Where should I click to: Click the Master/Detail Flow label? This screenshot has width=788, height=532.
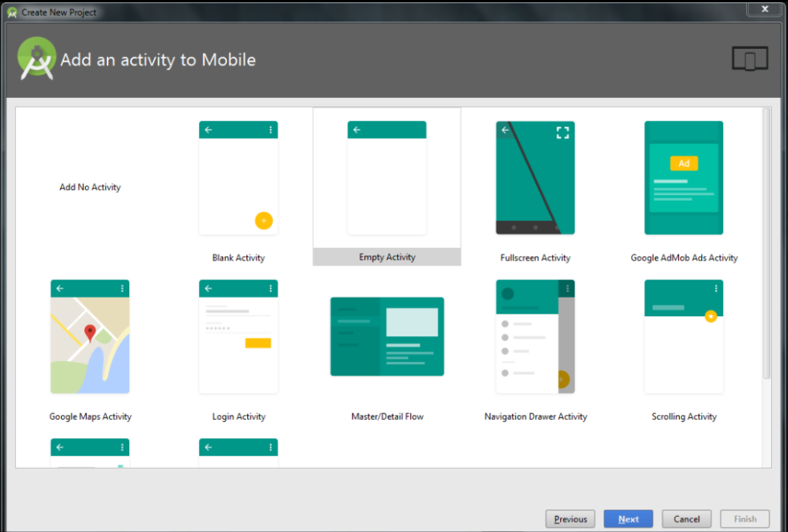click(x=388, y=416)
